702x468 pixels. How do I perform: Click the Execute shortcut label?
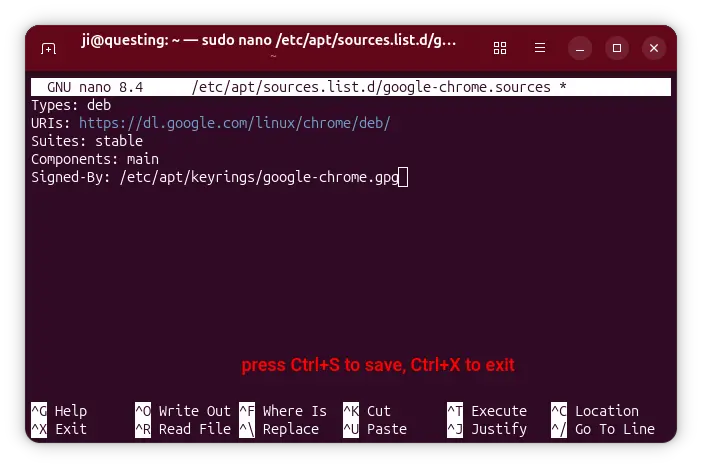498,411
